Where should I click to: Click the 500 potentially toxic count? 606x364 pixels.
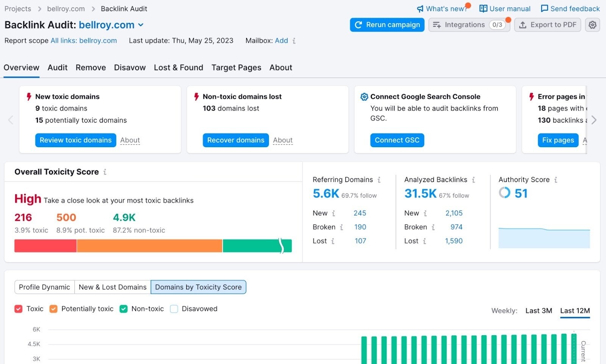click(66, 218)
